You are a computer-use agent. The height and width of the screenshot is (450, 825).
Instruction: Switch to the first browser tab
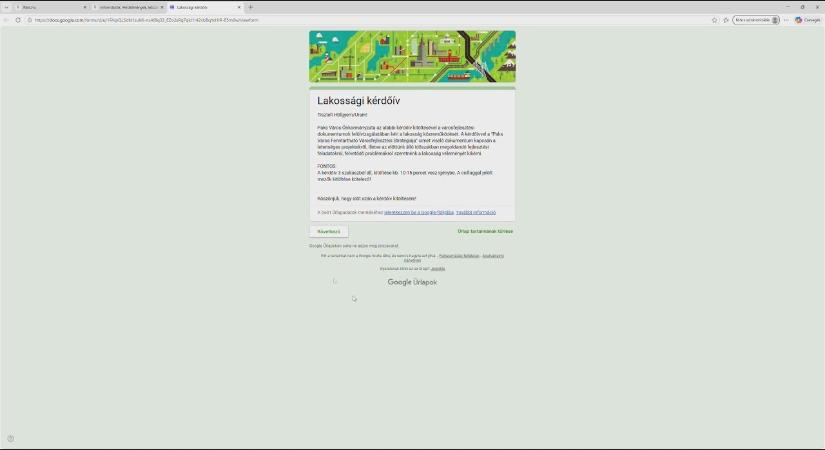[x=51, y=7]
